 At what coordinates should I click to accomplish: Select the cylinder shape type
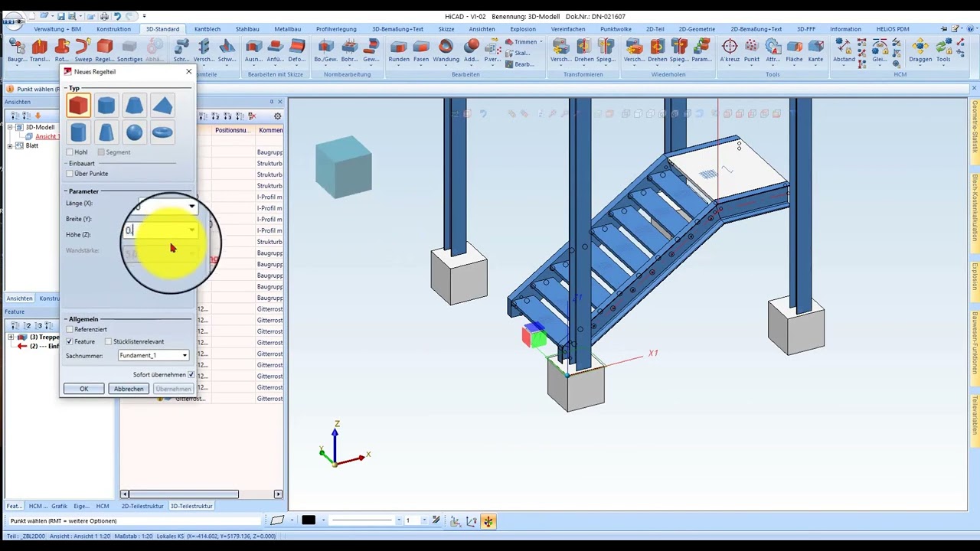(78, 132)
